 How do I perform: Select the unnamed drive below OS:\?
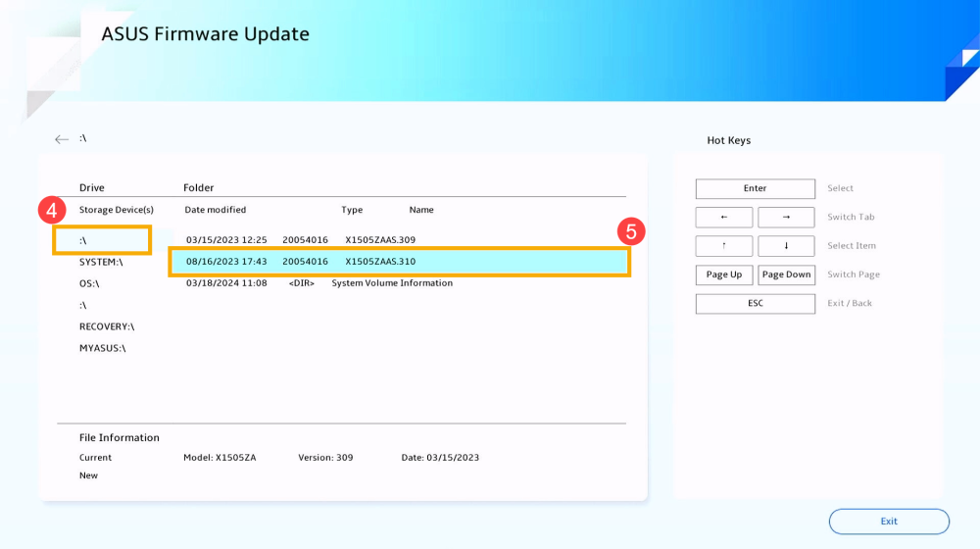tap(83, 305)
